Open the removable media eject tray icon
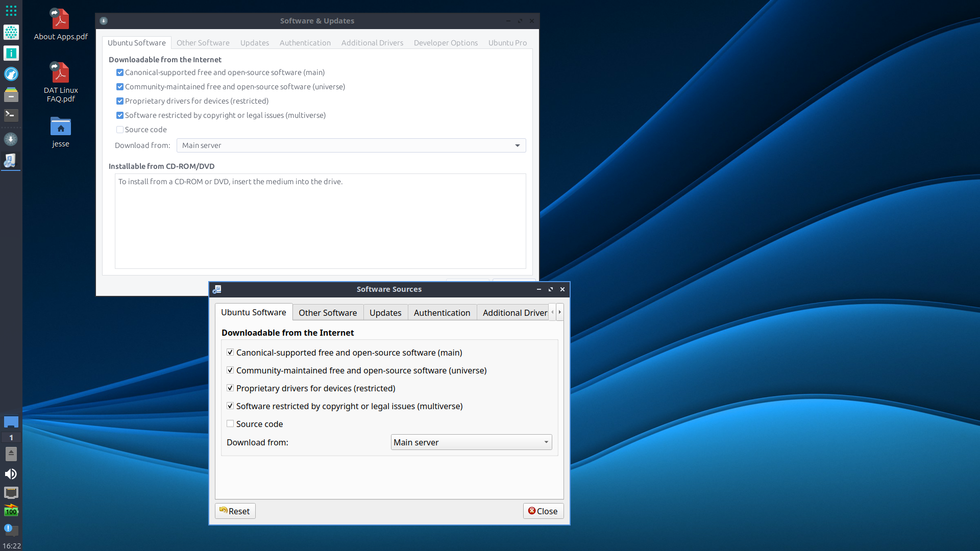The image size is (980, 551). click(11, 454)
